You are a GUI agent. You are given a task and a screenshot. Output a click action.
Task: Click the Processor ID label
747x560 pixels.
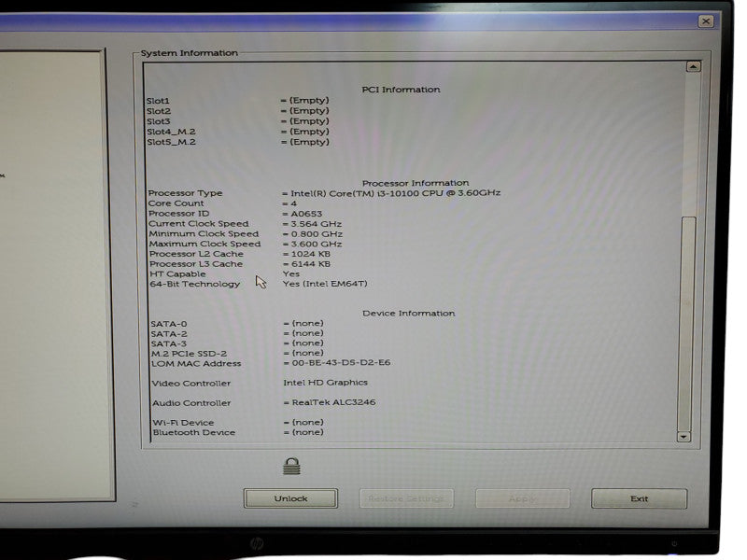[178, 214]
